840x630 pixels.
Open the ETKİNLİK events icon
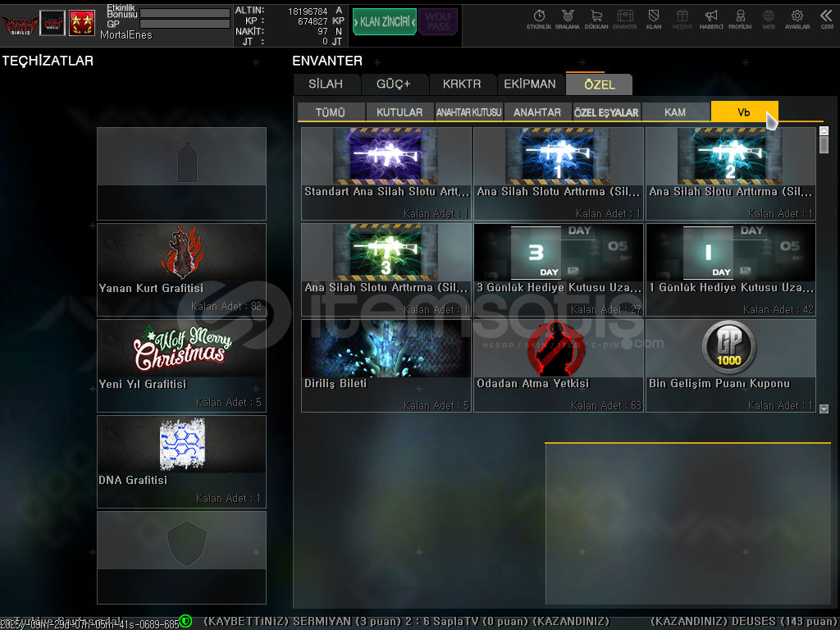point(538,20)
